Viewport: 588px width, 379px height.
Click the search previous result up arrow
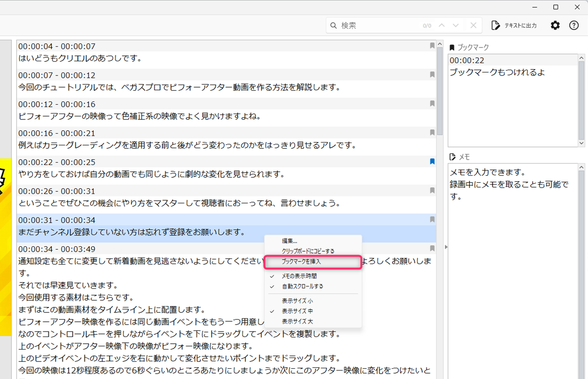point(442,25)
